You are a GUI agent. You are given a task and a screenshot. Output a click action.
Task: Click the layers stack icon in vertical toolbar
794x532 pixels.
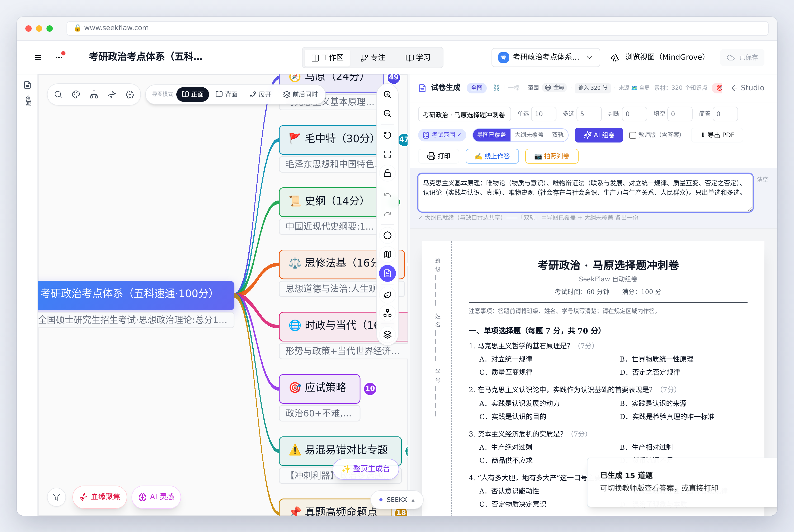pos(387,335)
